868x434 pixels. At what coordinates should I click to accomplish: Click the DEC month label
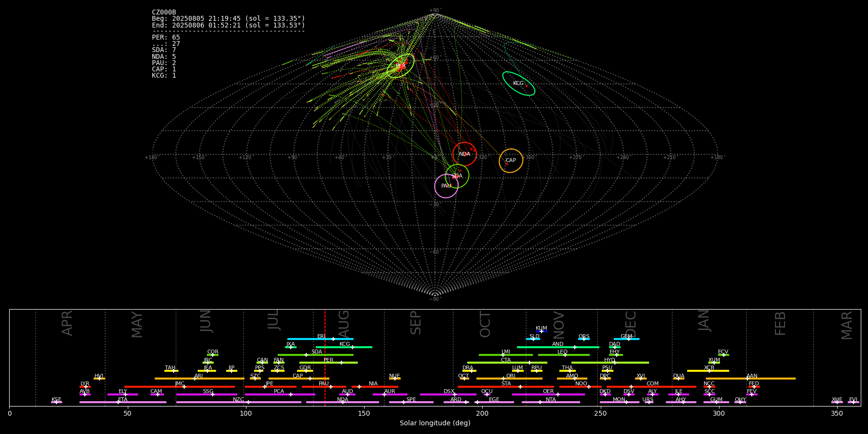click(630, 324)
